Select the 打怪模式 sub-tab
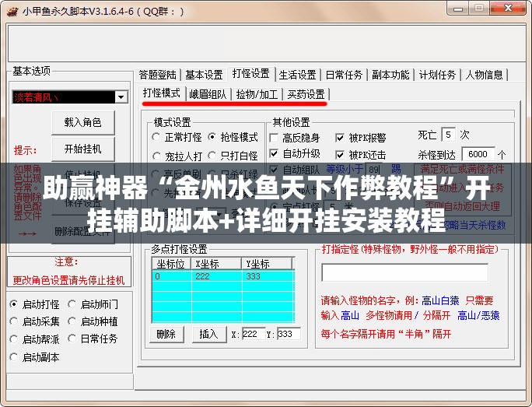 [162, 93]
